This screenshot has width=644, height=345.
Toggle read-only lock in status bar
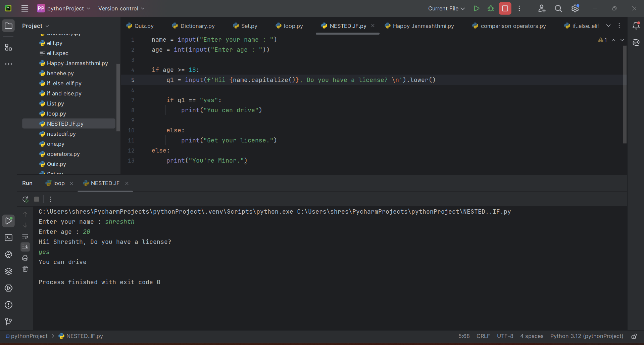point(634,336)
